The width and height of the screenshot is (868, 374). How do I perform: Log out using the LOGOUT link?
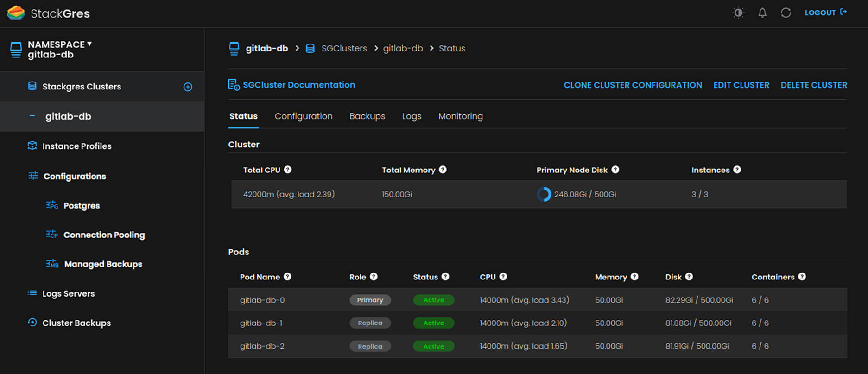[x=825, y=13]
